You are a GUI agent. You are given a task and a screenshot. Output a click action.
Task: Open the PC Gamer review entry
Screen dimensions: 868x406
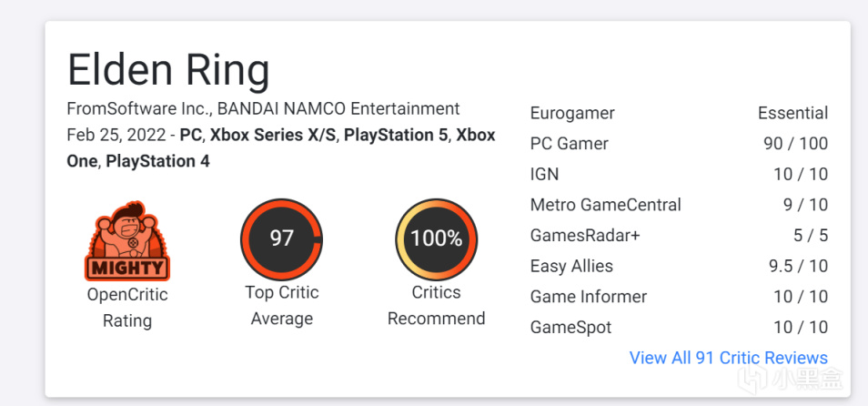(569, 144)
